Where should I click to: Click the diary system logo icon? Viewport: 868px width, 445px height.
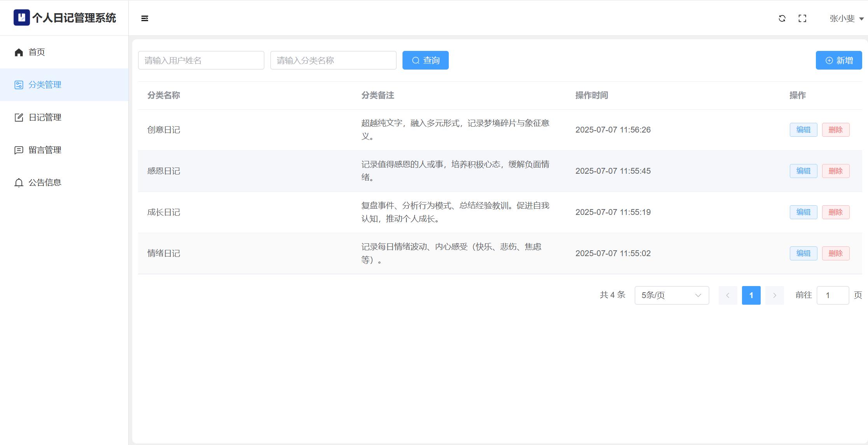click(21, 17)
